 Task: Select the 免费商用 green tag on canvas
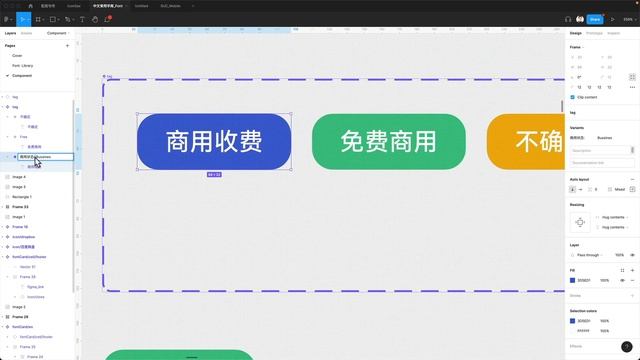coord(389,142)
